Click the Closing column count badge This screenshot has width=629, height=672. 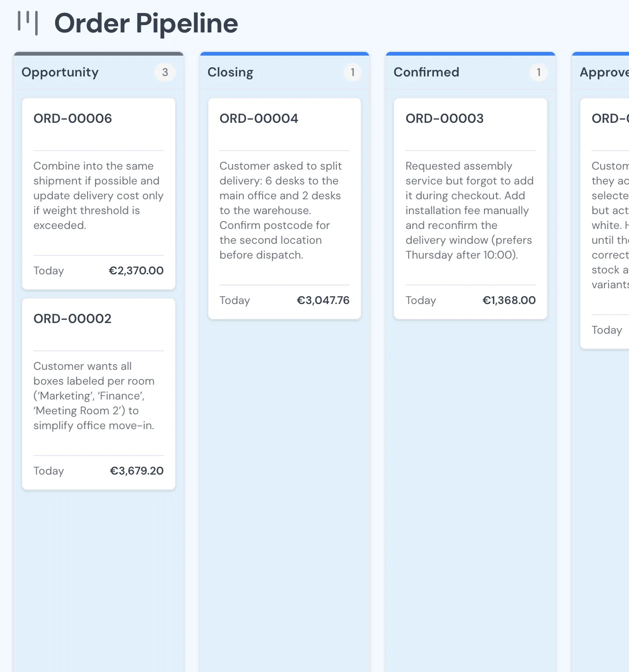click(x=352, y=72)
